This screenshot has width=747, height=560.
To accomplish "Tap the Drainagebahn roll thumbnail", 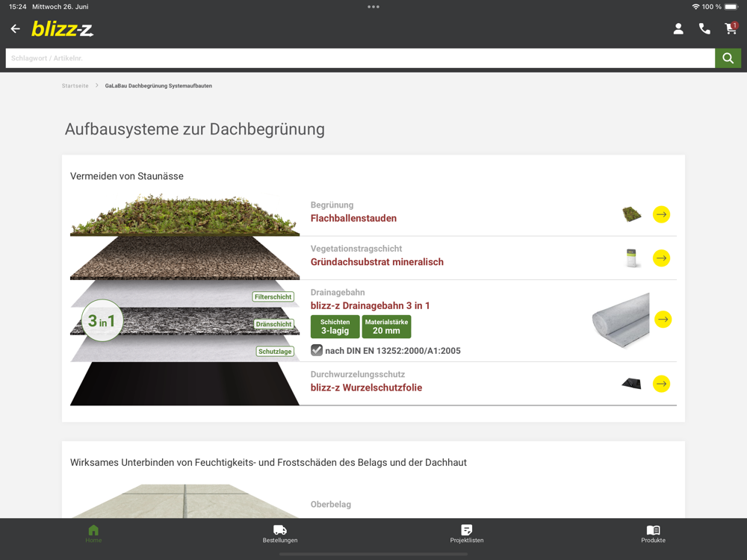I will (x=621, y=320).
